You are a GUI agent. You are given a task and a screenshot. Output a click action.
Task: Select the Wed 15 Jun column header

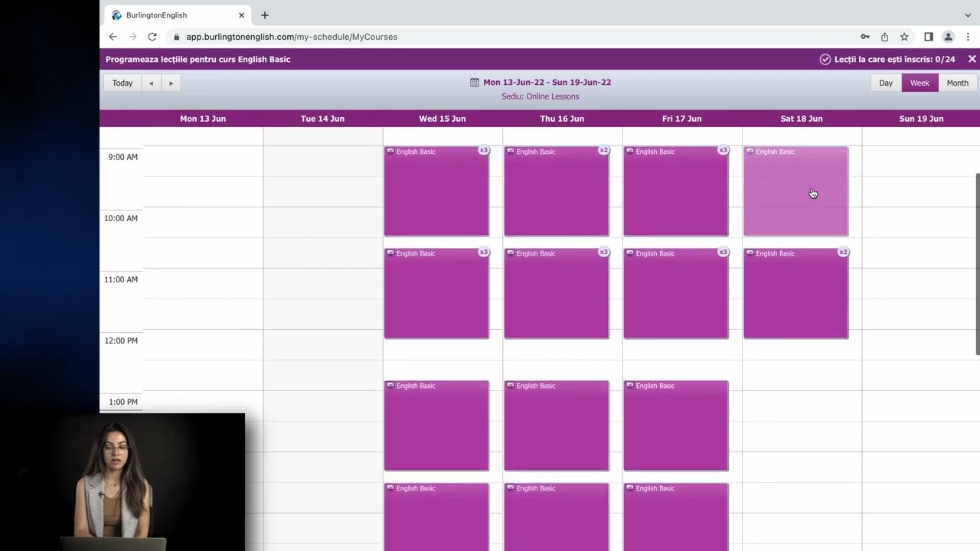coord(443,119)
